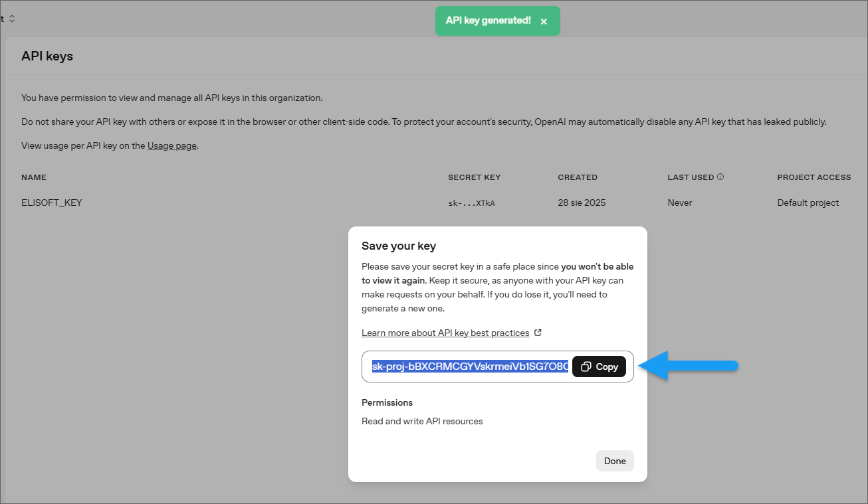Open Learn more about API key best practices
Screen dimensions: 868x504
[445, 333]
